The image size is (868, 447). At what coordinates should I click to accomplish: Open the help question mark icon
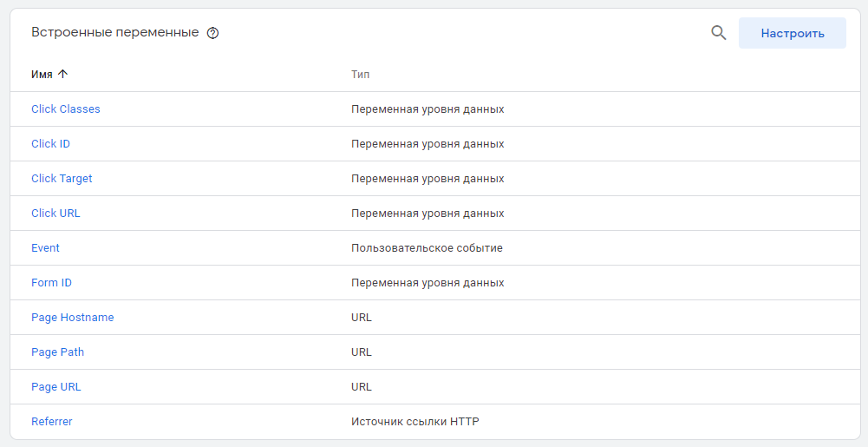[213, 33]
